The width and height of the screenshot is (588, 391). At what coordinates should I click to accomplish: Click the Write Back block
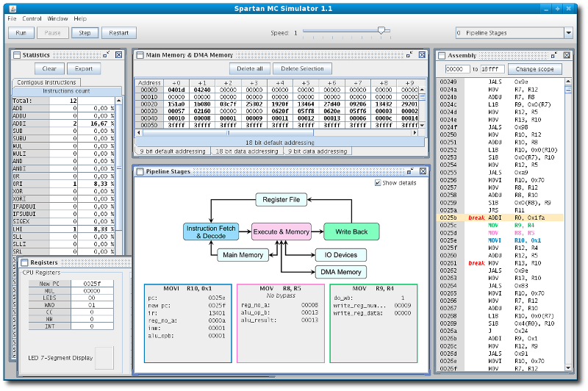[x=351, y=232]
